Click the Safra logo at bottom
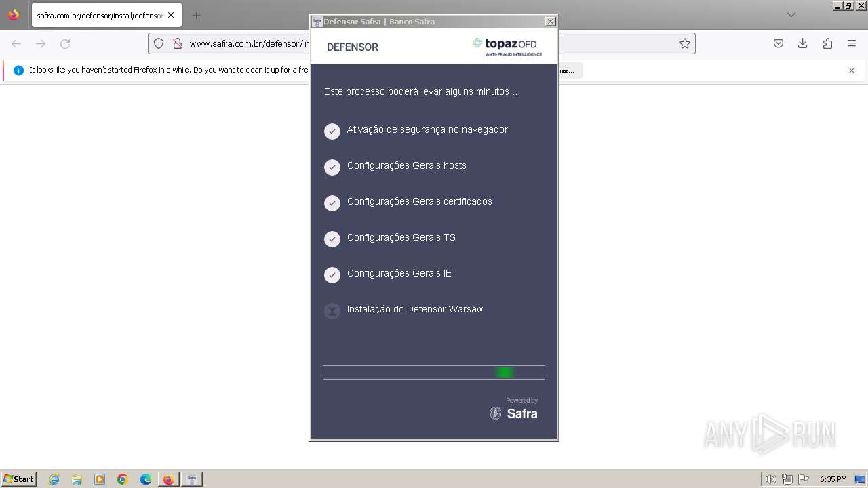The width and height of the screenshot is (868, 488). [514, 413]
